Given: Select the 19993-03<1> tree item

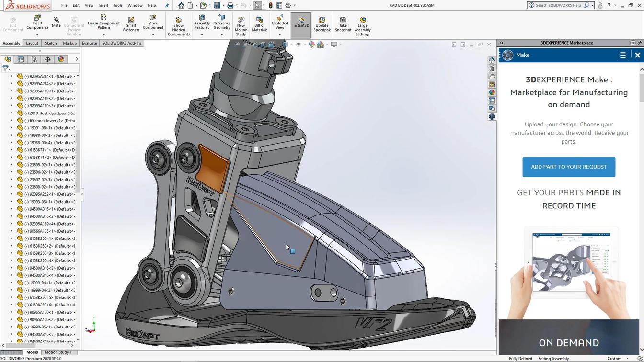Looking at the screenshot, I should click(46, 202).
